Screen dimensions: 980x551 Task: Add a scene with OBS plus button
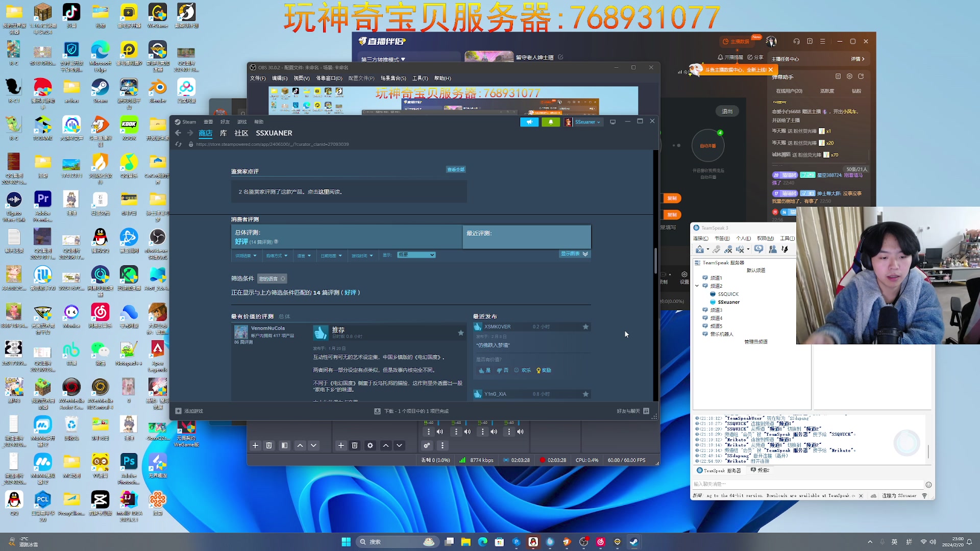(255, 445)
